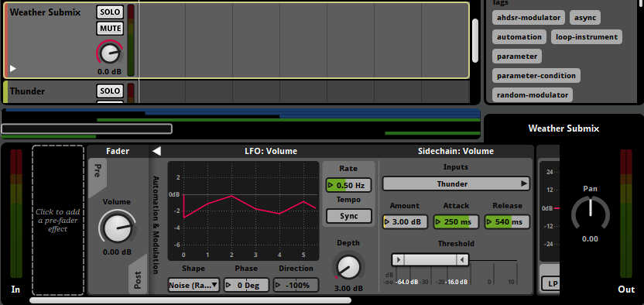Viewport: 644px width, 305px height.
Task: Mute the Weather Submix track
Action: click(110, 29)
